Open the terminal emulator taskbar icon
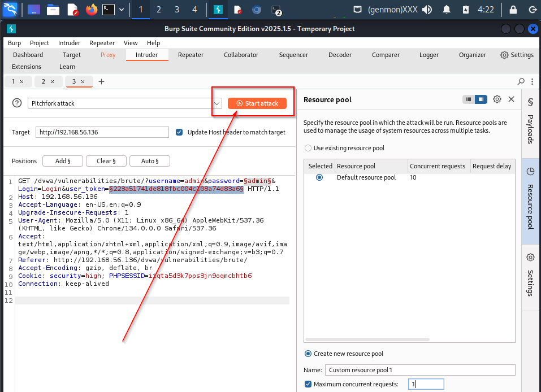 pos(109,9)
